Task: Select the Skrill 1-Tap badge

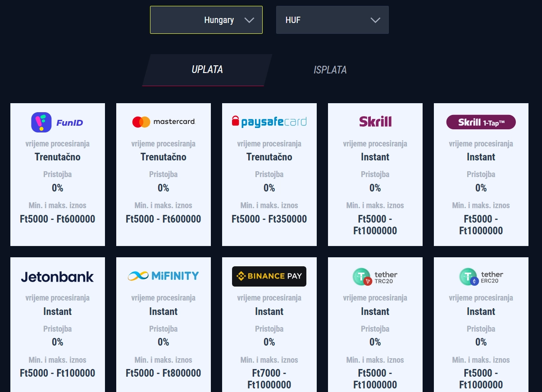Action: point(481,122)
